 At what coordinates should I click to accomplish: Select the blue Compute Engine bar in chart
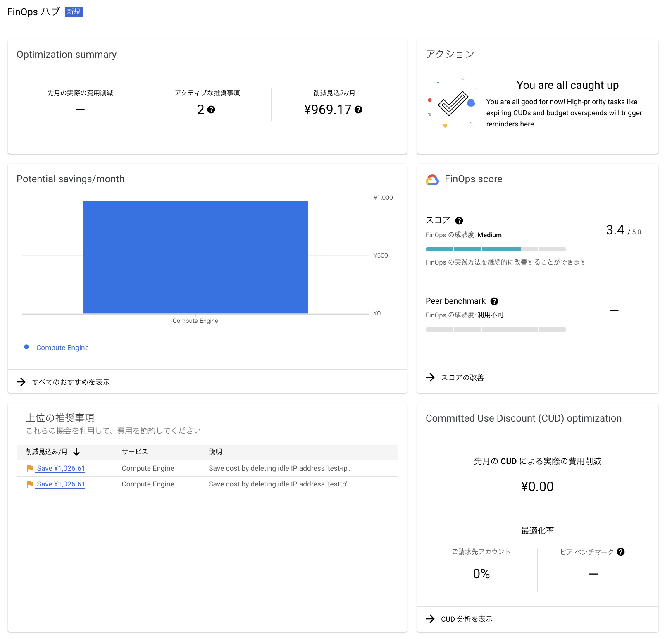click(x=195, y=256)
